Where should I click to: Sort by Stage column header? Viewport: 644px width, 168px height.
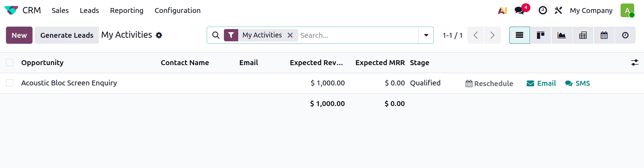click(x=419, y=63)
